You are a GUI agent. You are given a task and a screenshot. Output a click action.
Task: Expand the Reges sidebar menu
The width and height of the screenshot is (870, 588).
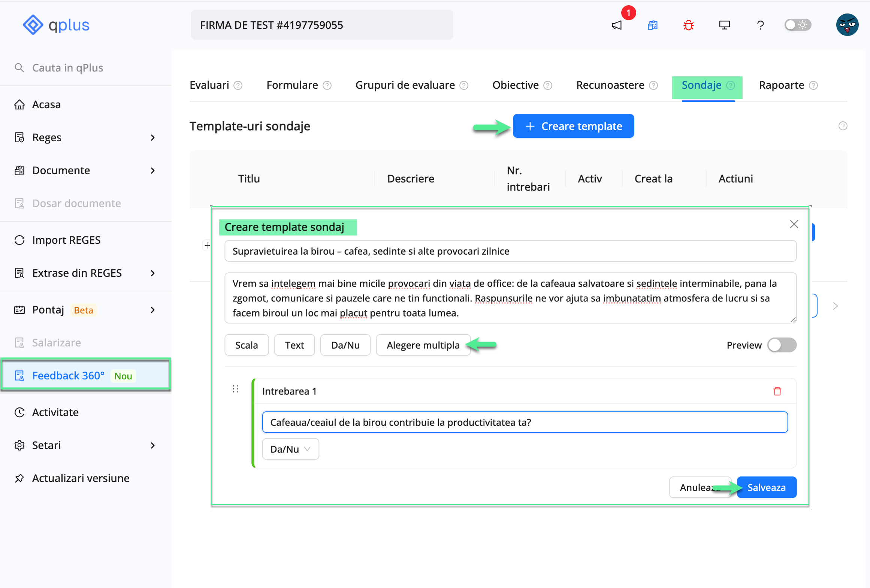click(x=86, y=137)
